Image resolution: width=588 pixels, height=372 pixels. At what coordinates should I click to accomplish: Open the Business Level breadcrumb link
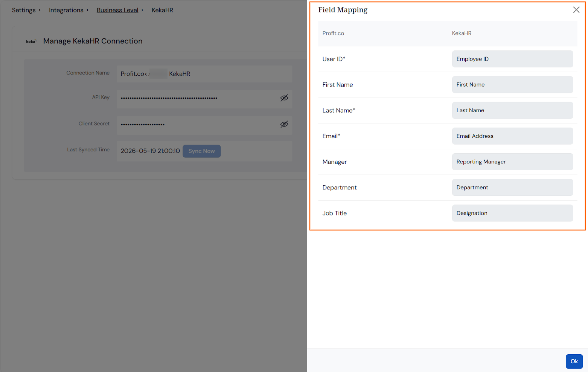click(117, 10)
